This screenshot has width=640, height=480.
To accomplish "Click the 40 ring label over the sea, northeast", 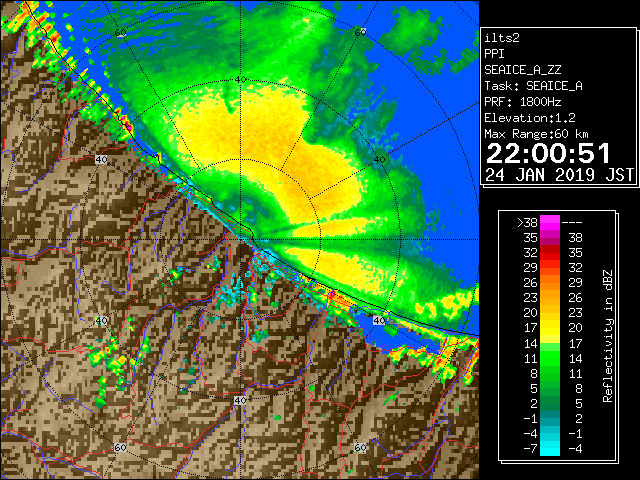I will click(x=379, y=160).
